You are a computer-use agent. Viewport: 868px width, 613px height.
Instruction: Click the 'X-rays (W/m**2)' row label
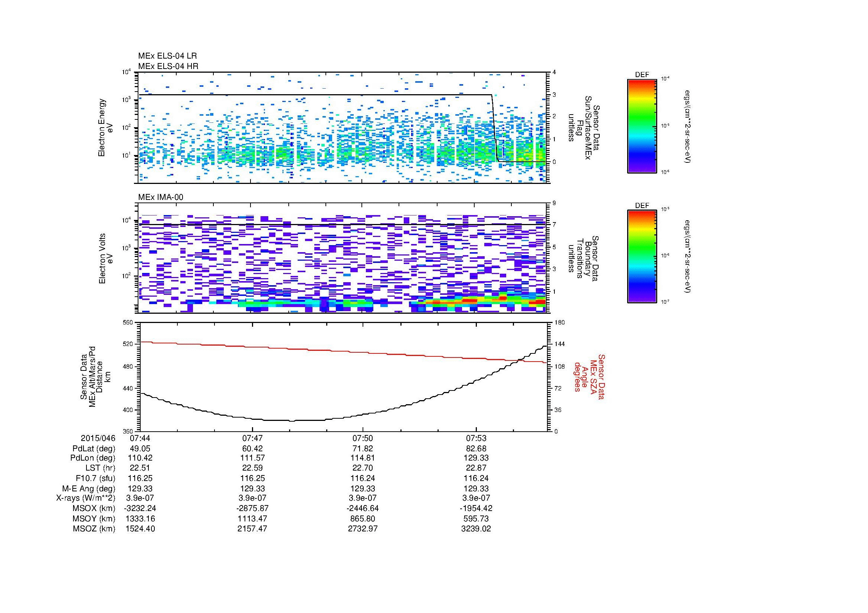pyautogui.click(x=85, y=498)
